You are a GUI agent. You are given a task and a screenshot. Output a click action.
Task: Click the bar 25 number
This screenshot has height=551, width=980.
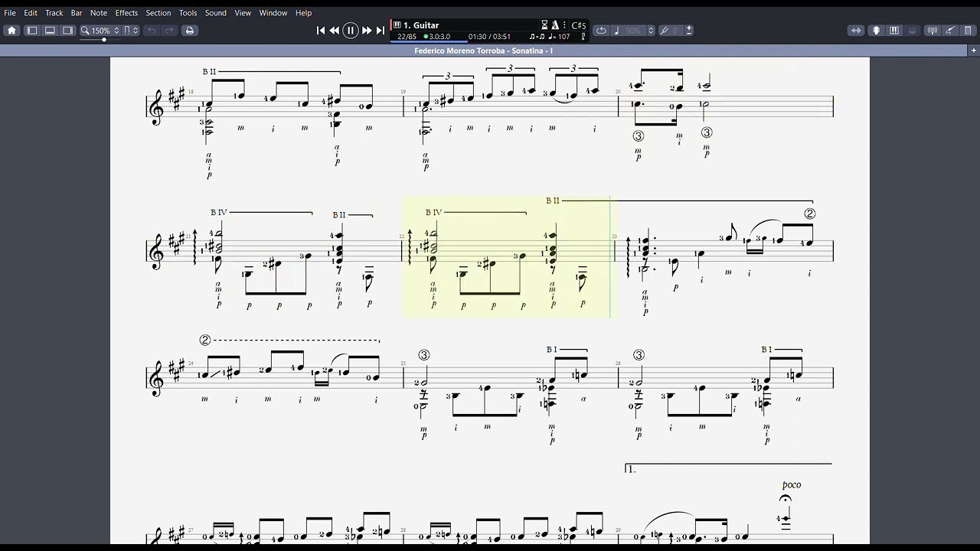pyautogui.click(x=403, y=364)
